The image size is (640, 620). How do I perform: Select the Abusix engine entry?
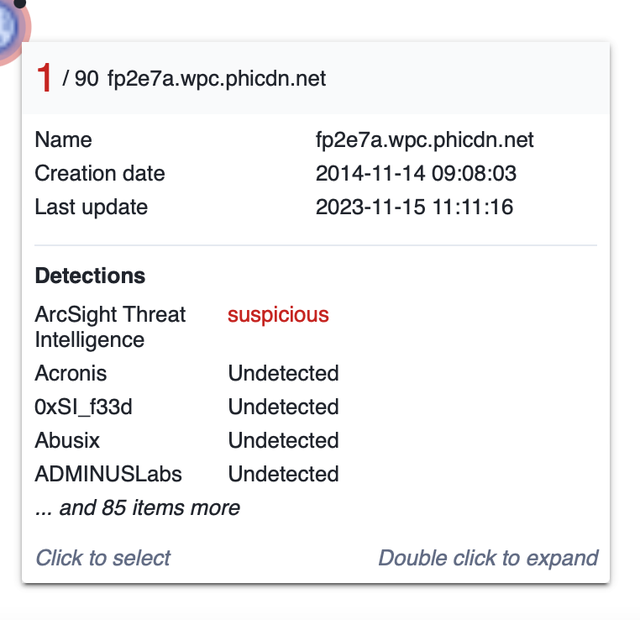[68, 440]
